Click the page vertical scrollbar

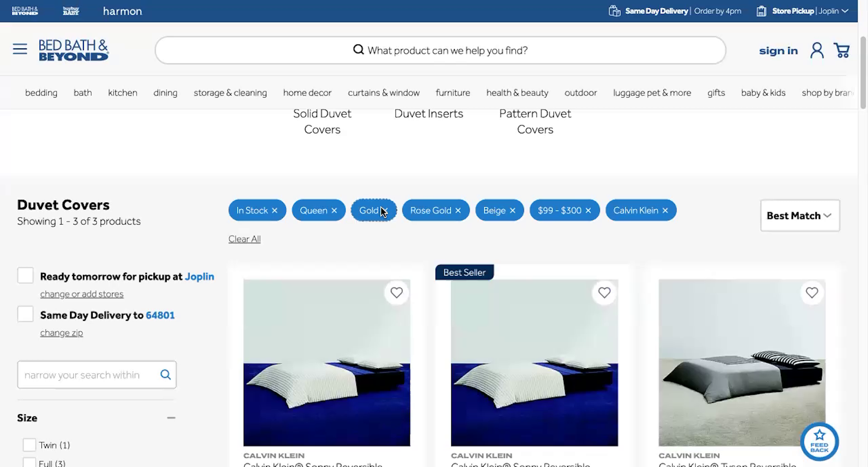tap(863, 72)
